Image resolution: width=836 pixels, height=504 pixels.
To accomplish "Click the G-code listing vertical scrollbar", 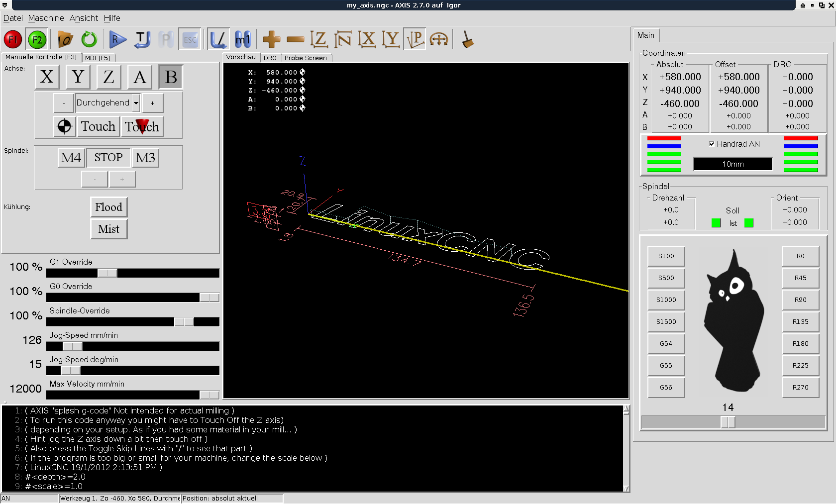I will (626, 448).
